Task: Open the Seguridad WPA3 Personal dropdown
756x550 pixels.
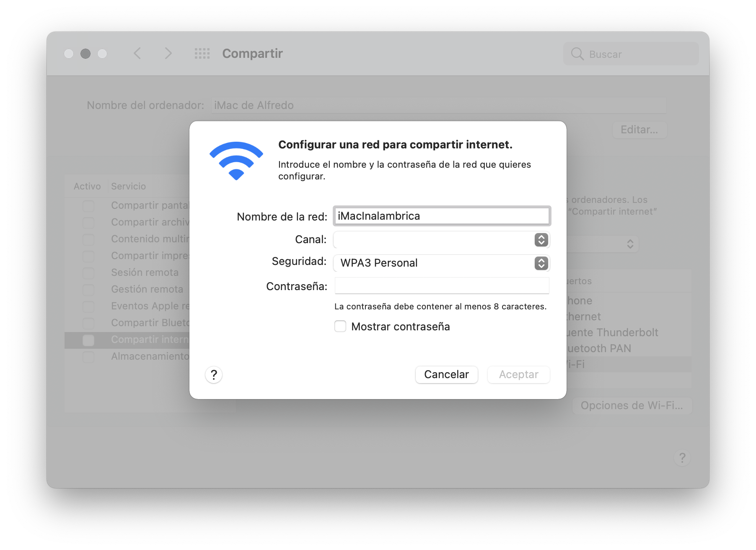Action: (442, 263)
